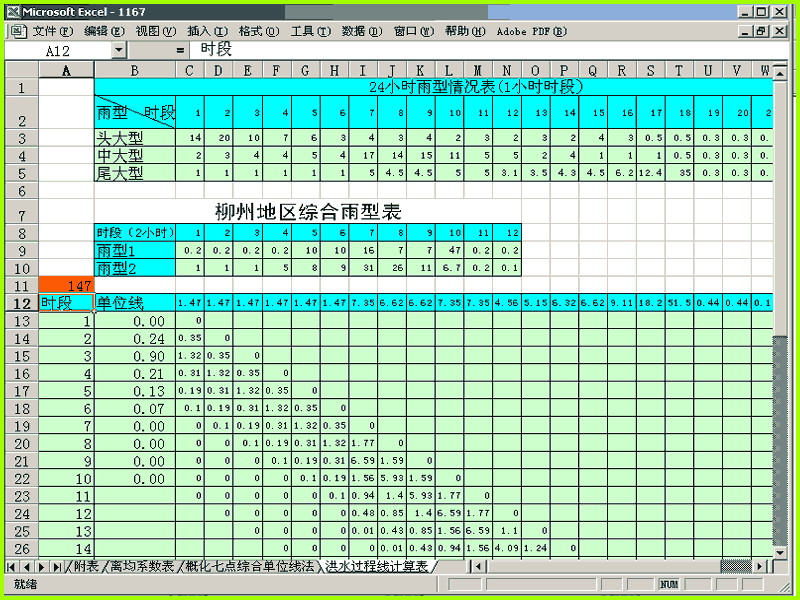Select the orange cell containing 147
This screenshot has height=600, width=800.
pos(66,285)
